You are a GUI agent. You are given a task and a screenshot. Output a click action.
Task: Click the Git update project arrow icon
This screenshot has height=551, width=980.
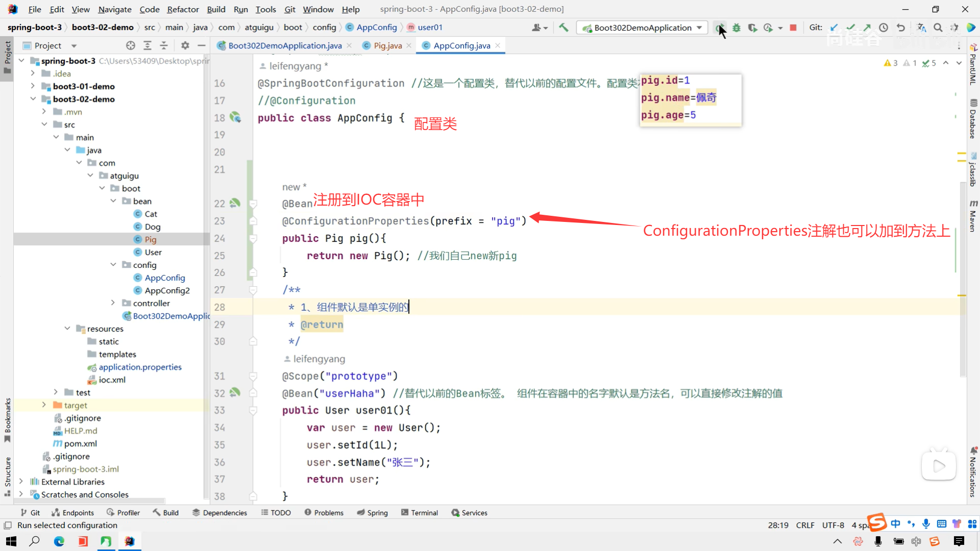834,28
